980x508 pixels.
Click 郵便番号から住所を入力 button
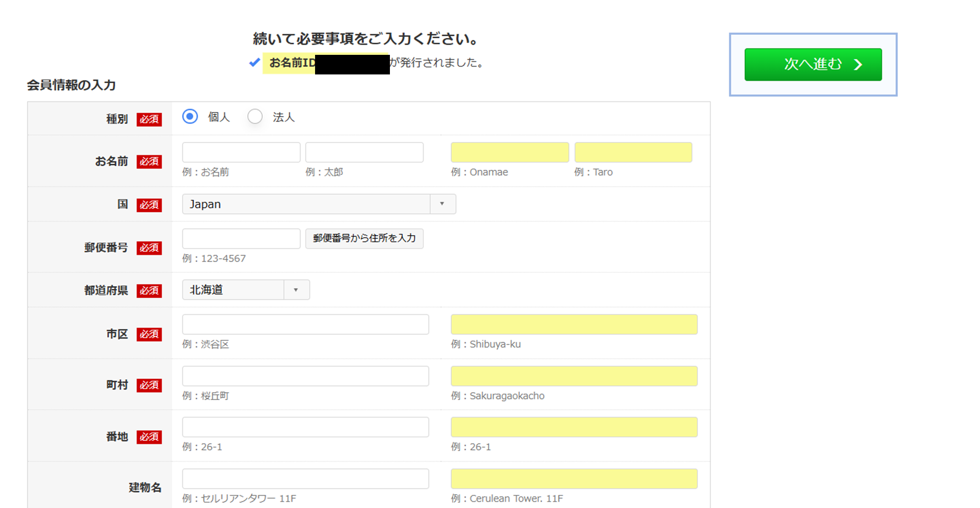[364, 239]
